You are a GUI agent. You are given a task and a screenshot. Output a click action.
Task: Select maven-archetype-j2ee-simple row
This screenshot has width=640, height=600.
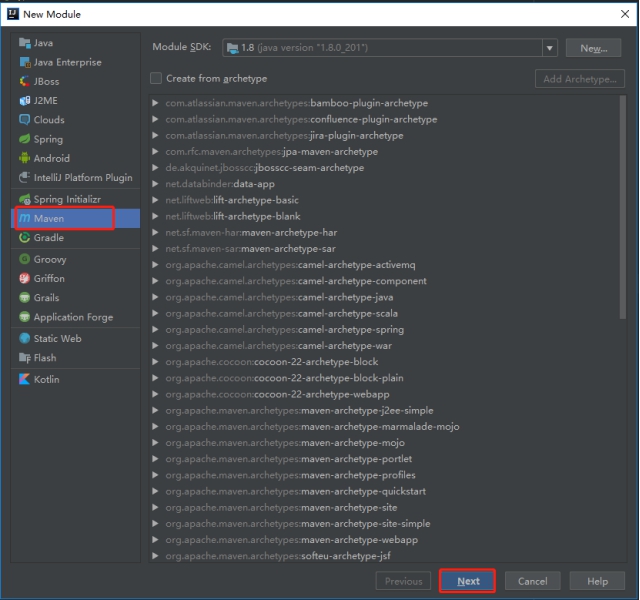point(384,410)
